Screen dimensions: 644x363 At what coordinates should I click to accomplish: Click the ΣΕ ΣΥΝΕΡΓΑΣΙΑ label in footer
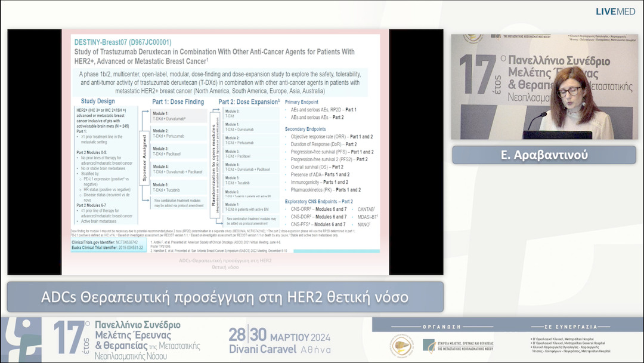tap(571, 327)
